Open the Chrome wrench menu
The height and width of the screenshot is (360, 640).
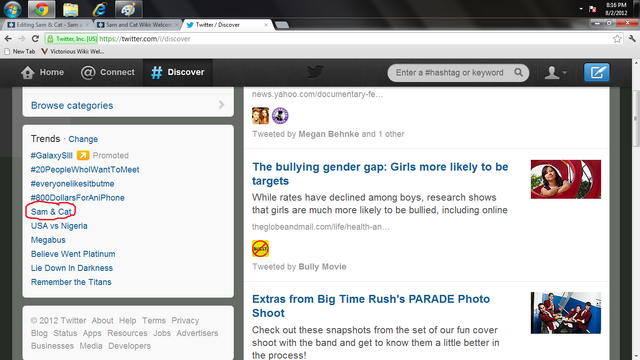[632, 39]
